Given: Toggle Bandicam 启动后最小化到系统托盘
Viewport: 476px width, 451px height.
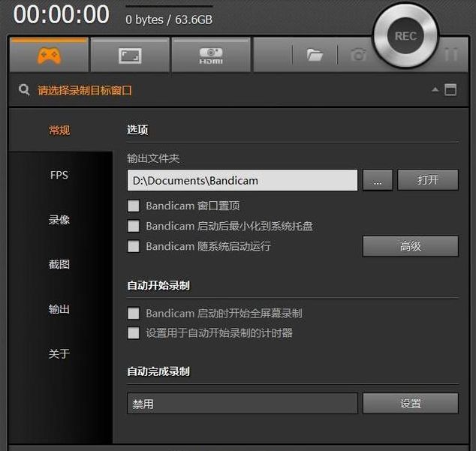Looking at the screenshot, I should click(134, 226).
